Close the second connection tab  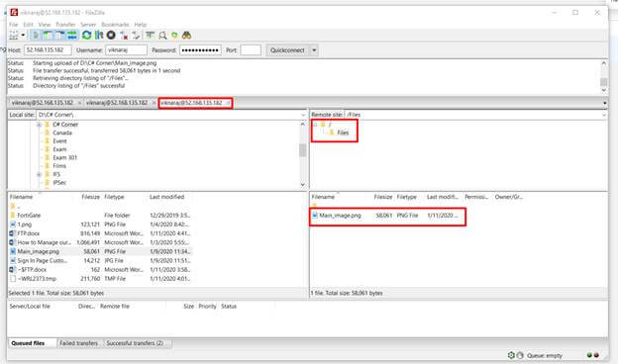tap(154, 103)
